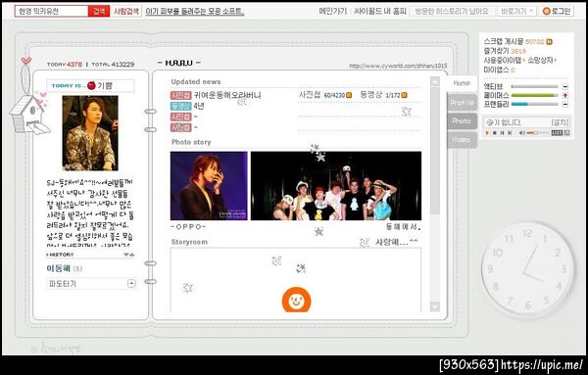Switch to the Home tab
Screen dimensions: 588x375
(x=462, y=83)
